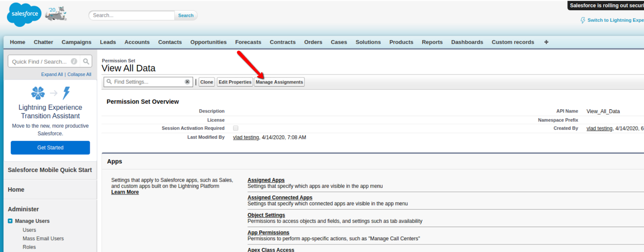Click the Quick Find magnifier icon
This screenshot has height=252, width=644.
tap(86, 61)
